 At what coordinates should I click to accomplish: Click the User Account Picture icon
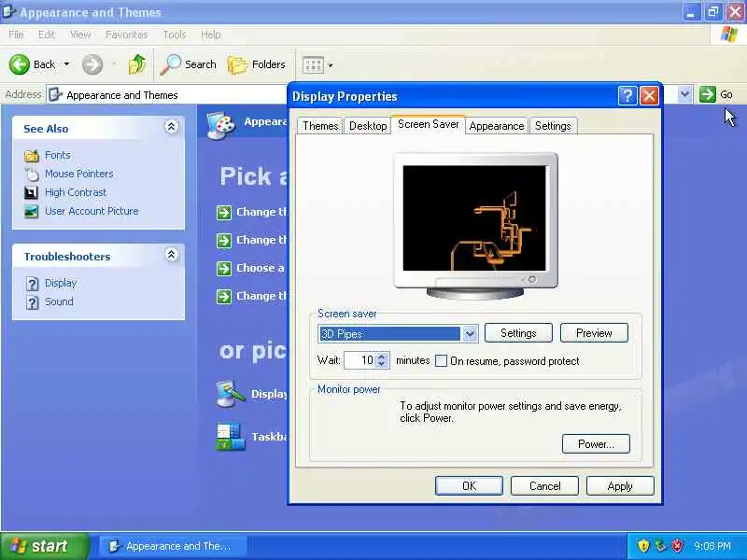[32, 212]
